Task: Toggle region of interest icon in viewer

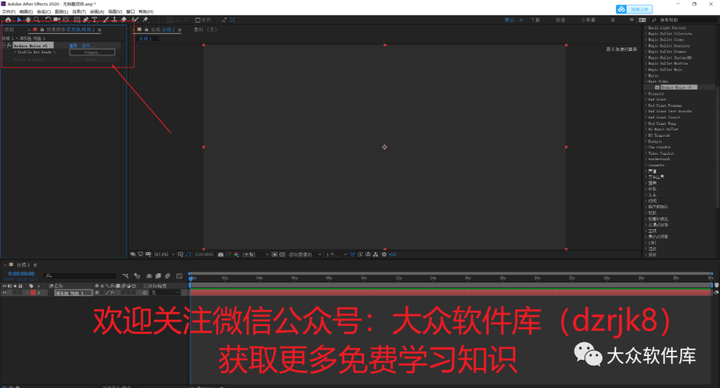Action: (x=275, y=254)
